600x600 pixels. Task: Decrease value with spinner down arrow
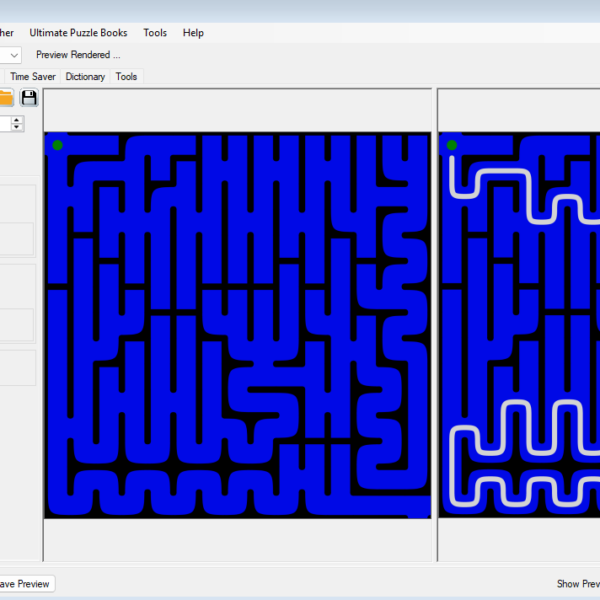point(17,128)
